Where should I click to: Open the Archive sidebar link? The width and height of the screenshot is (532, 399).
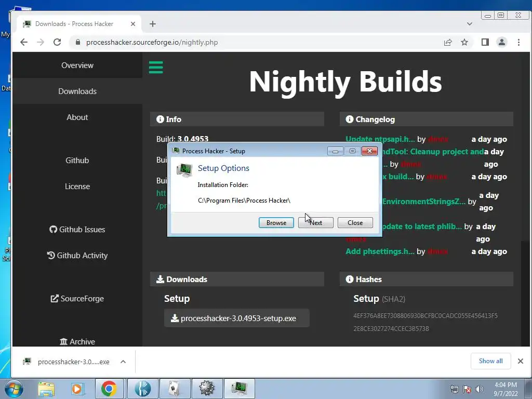point(77,341)
